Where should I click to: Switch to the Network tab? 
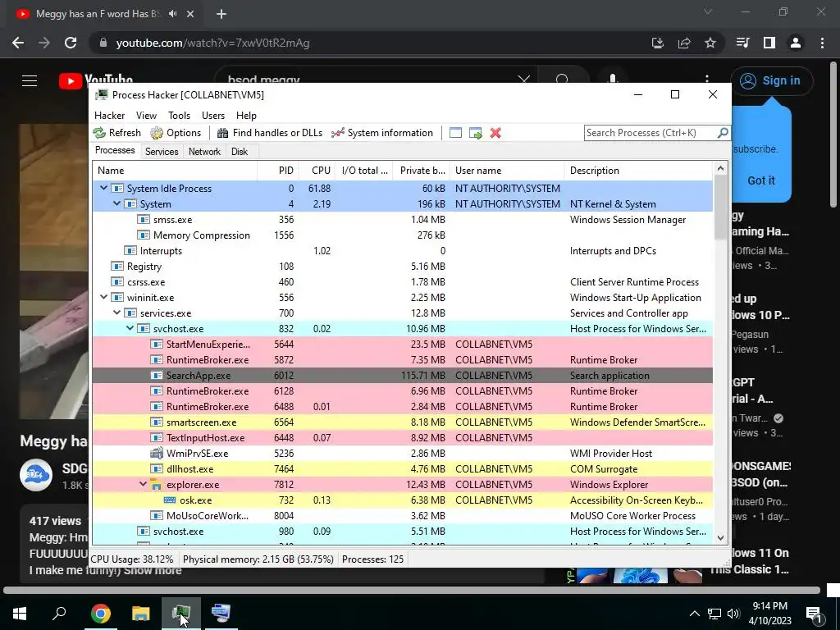204,152
